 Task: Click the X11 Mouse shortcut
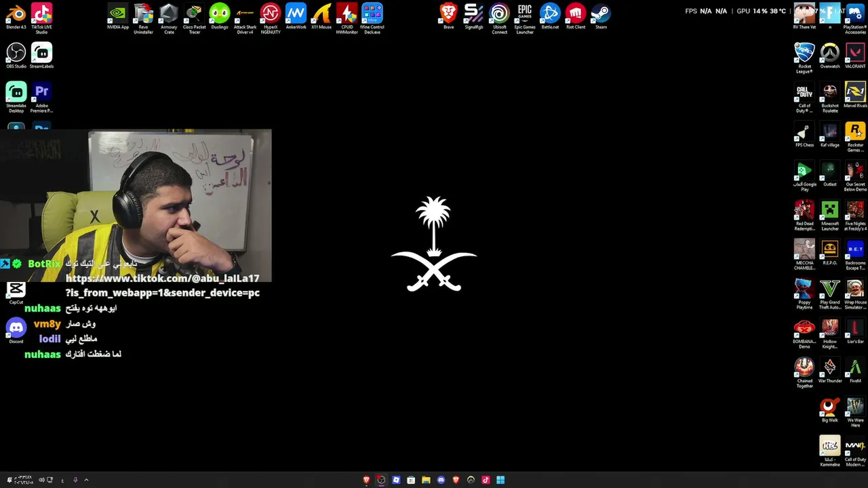[321, 17]
